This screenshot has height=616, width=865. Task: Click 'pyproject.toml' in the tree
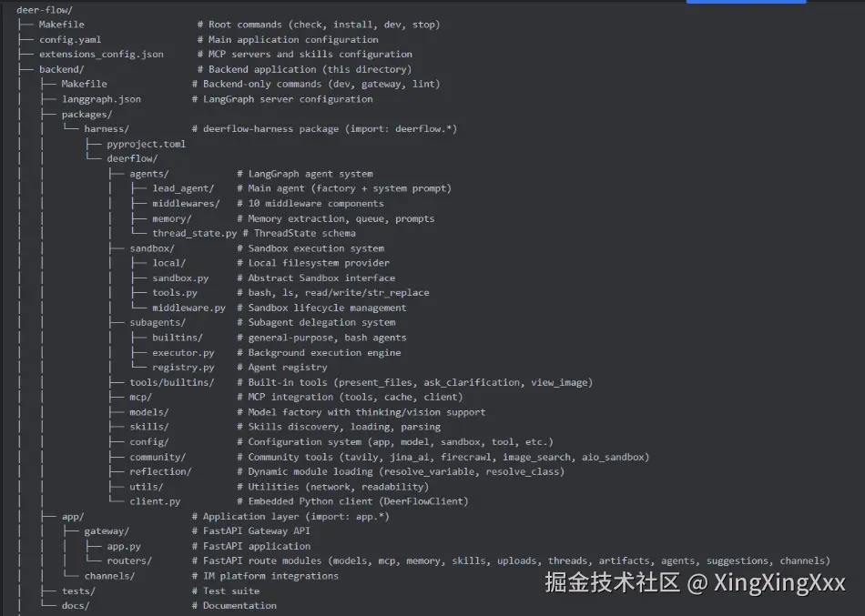[x=147, y=144]
